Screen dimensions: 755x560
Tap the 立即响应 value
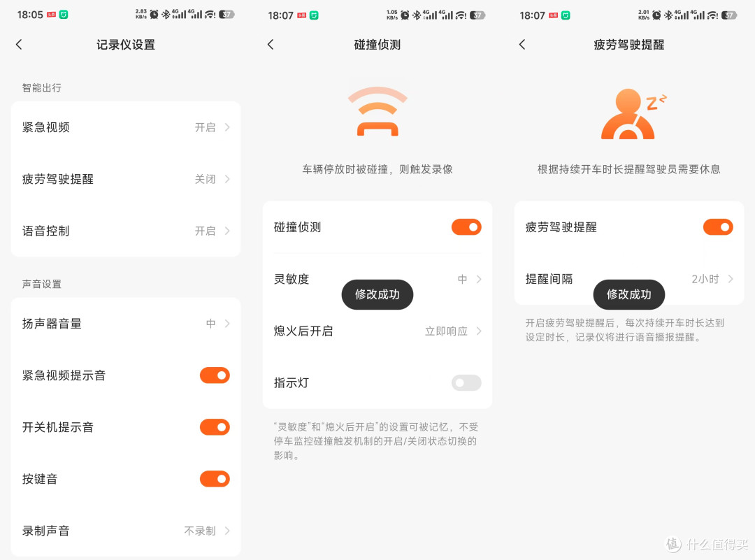(446, 331)
